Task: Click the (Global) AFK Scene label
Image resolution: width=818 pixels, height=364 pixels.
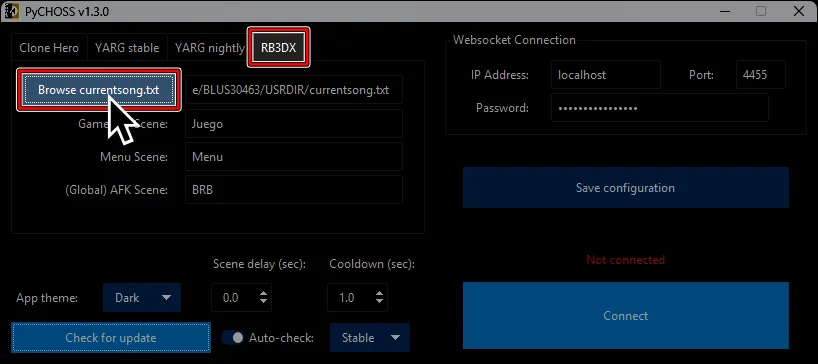Action: [x=116, y=190]
